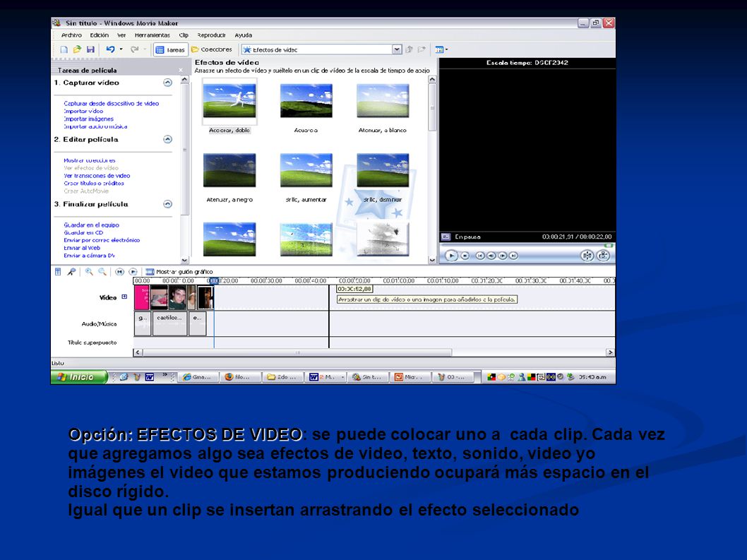Click the Redo arrow icon
747x560 pixels.
(x=134, y=49)
